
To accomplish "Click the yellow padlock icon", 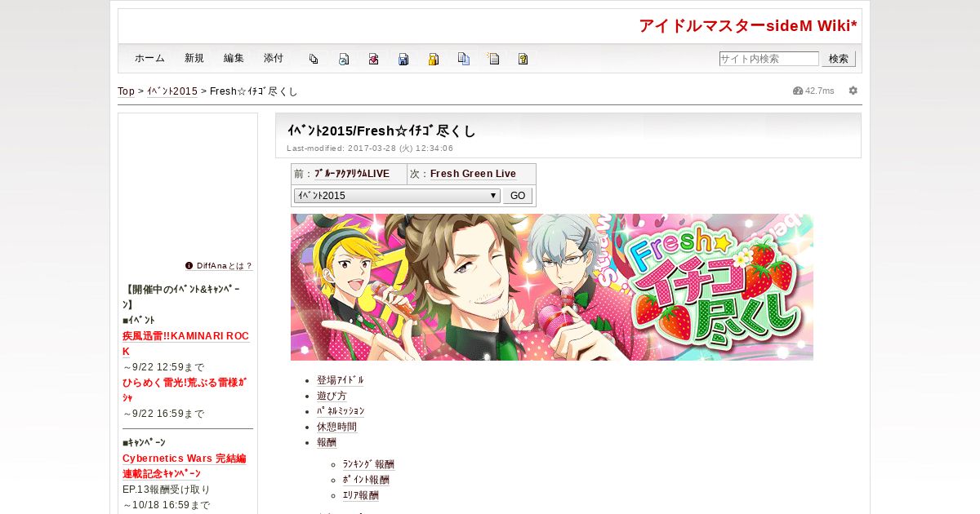I will [434, 59].
